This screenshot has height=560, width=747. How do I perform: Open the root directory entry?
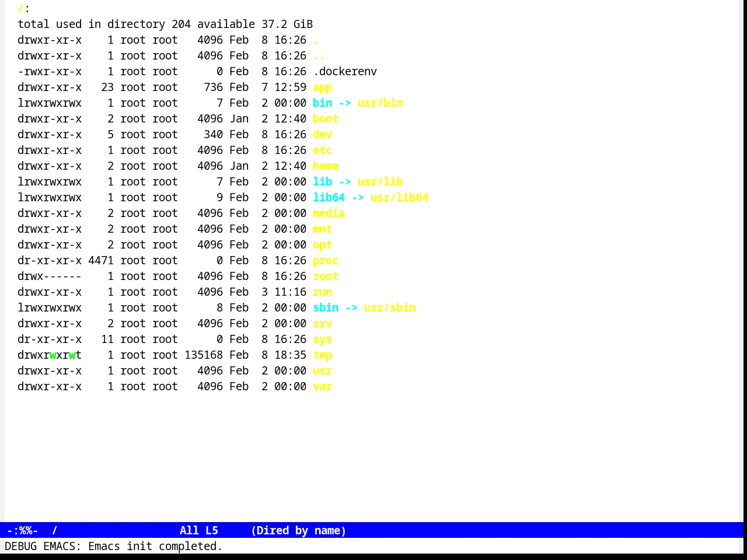(326, 276)
